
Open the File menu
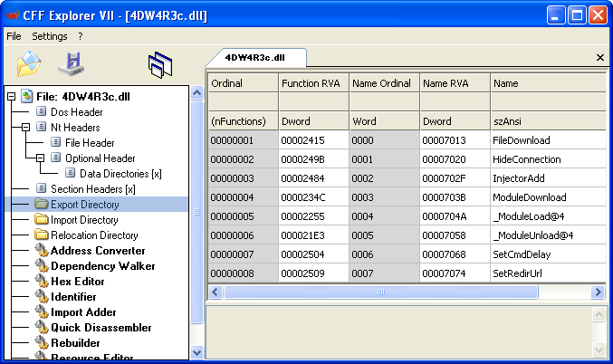14,36
